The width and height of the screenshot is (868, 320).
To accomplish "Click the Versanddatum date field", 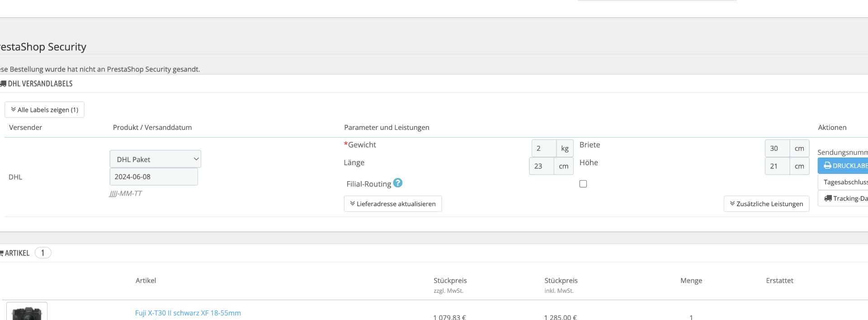I will point(153,177).
